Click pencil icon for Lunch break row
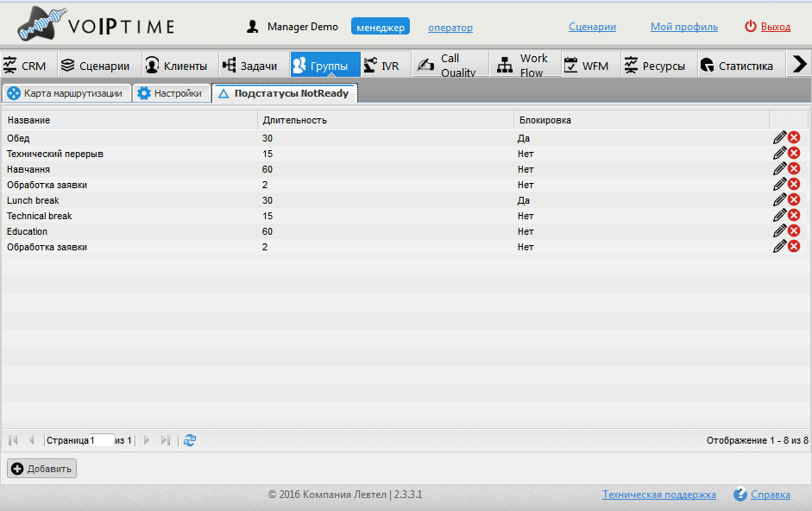Image resolution: width=812 pixels, height=511 pixels. point(779,199)
